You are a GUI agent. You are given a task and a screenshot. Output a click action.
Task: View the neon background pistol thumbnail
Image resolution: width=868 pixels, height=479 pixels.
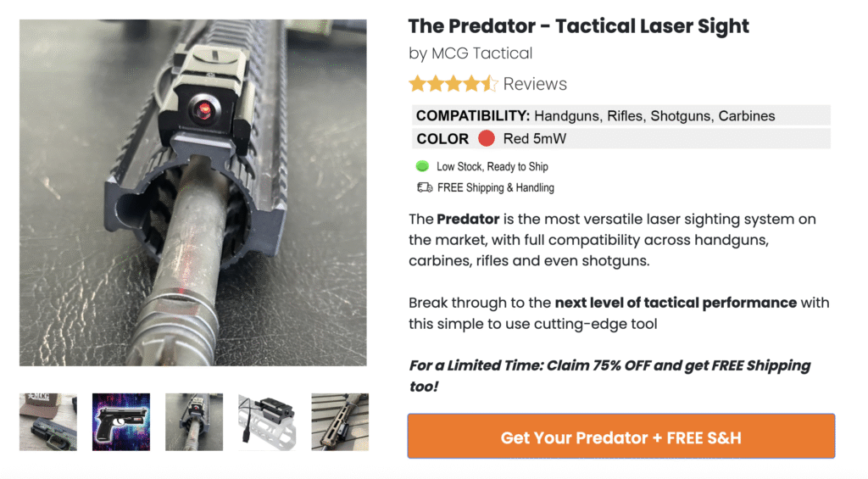pos(121,421)
